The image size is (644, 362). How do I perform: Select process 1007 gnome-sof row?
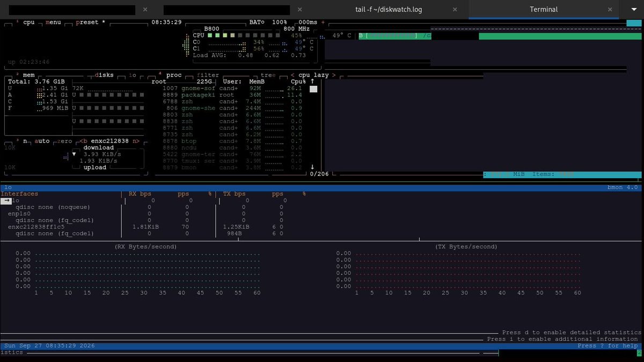point(232,88)
